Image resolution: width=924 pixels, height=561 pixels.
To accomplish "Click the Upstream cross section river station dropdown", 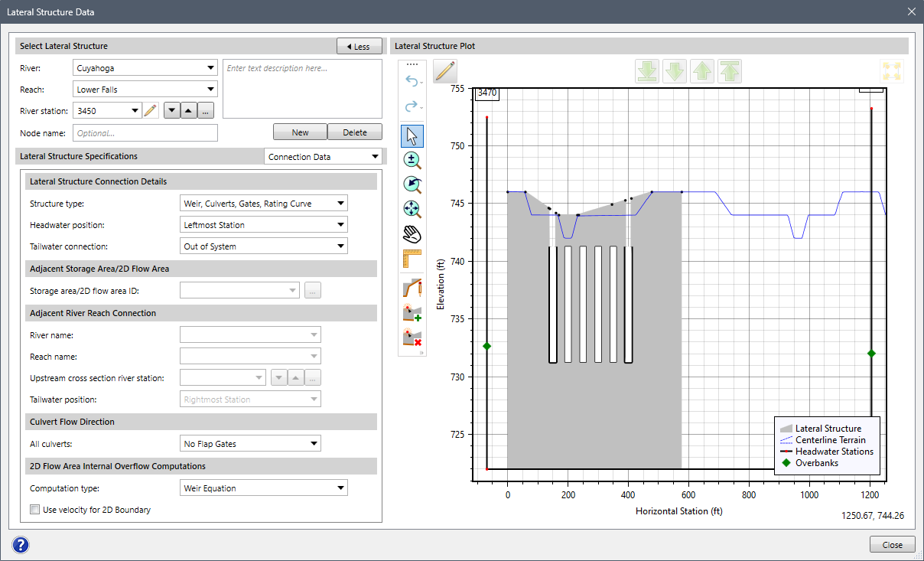I will (x=223, y=378).
